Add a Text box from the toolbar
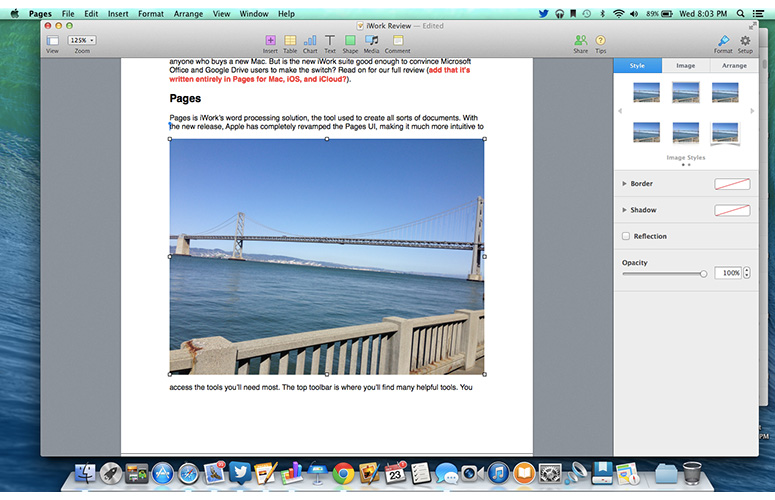This screenshot has width=775, height=500. 330,40
